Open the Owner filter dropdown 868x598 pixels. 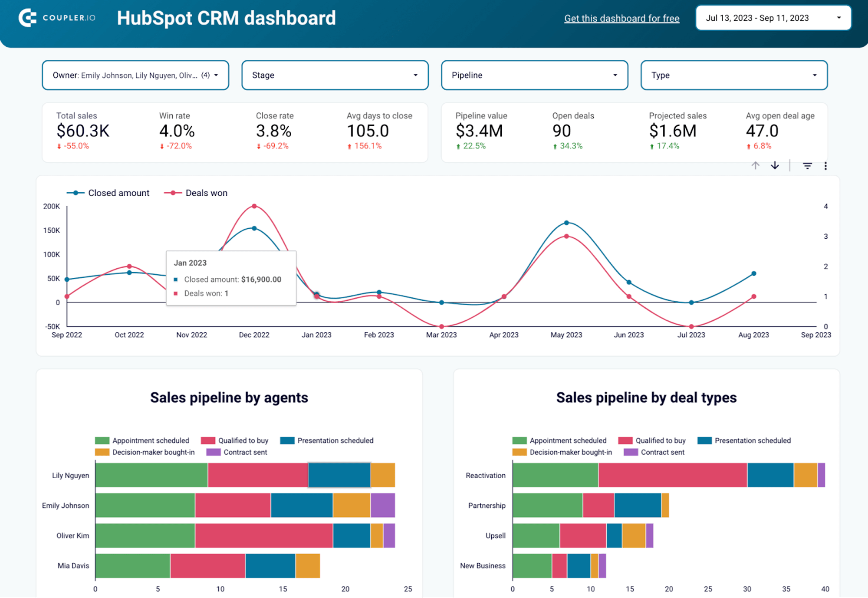coord(135,75)
